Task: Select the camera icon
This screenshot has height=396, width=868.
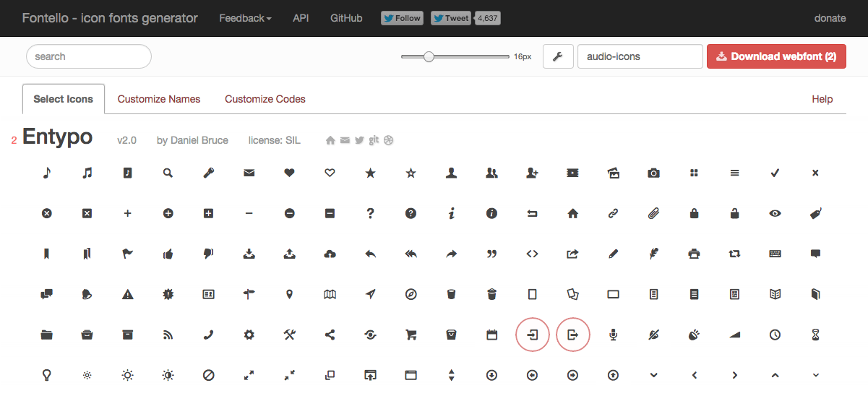Action: coord(654,173)
